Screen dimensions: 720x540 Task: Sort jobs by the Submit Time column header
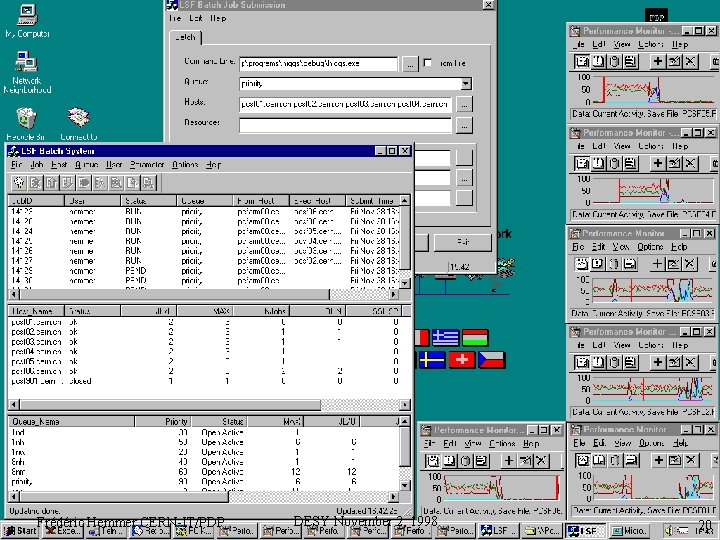372,201
